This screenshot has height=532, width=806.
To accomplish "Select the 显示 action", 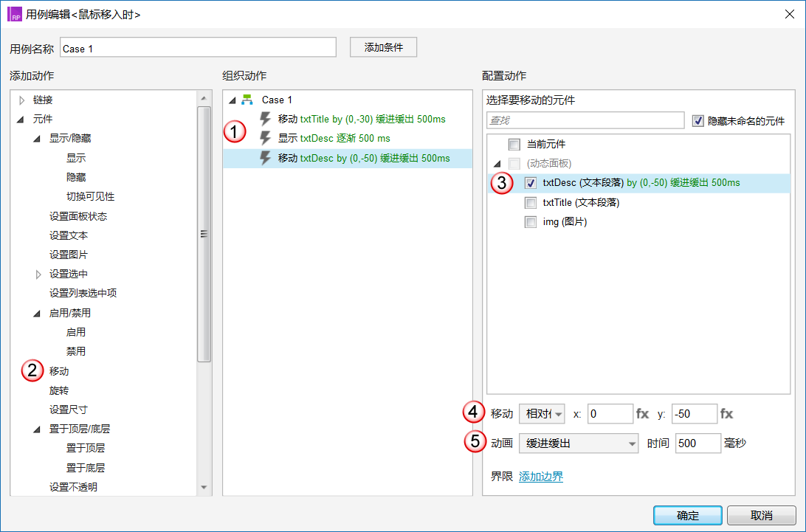I will (x=76, y=158).
